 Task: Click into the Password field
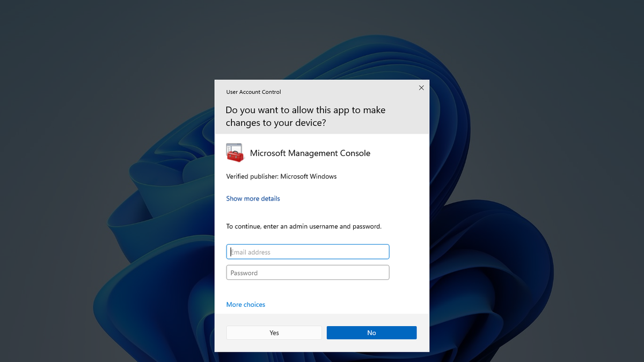308,272
